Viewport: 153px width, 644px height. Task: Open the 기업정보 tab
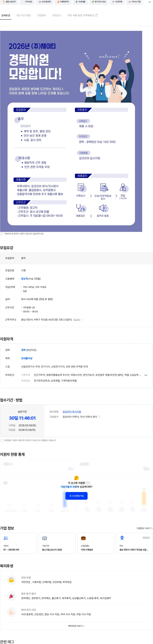(x=41, y=16)
